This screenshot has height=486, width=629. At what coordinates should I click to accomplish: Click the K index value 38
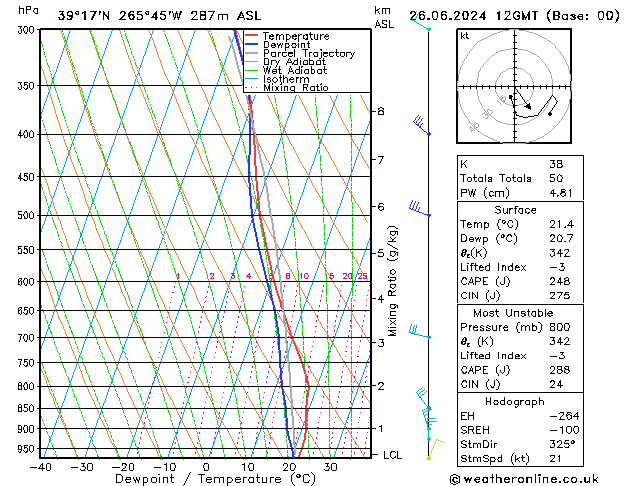coord(556,164)
